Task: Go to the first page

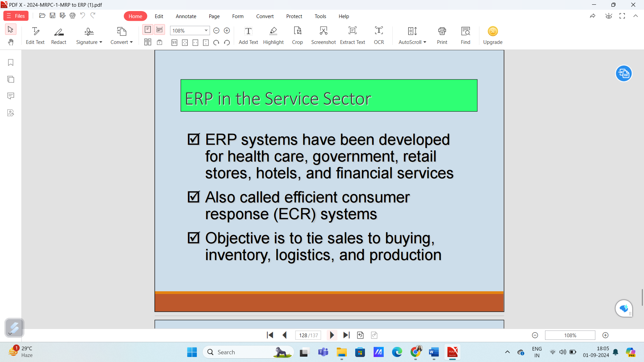Action: (x=270, y=335)
